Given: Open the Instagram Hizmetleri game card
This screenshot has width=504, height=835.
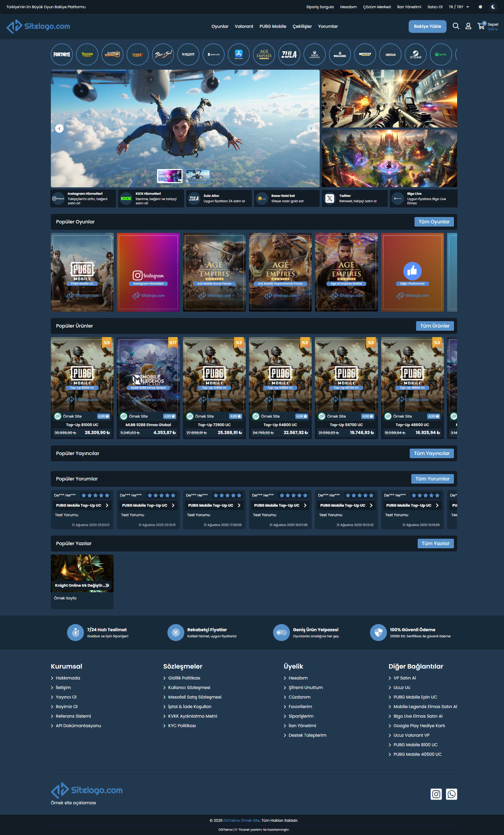Looking at the screenshot, I should pos(148,272).
